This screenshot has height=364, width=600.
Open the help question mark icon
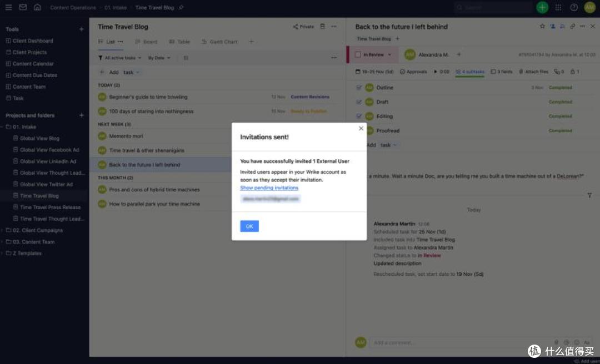point(574,7)
